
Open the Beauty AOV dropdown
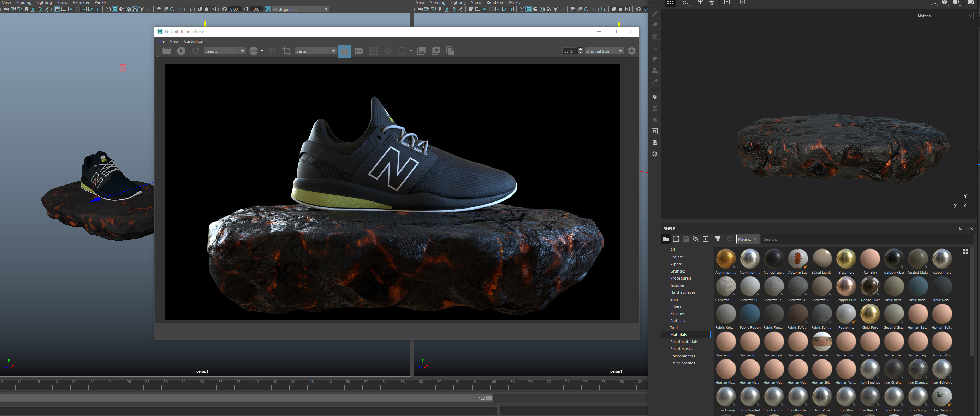[225, 51]
